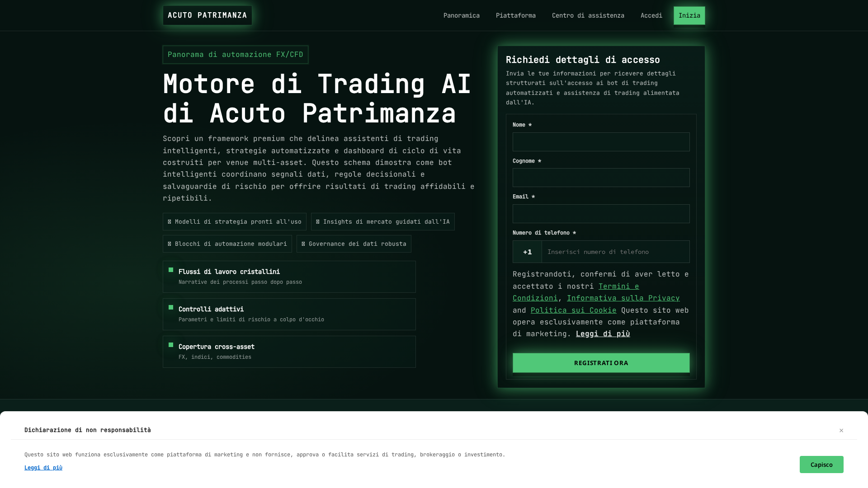Viewport: 868px width, 488px height.
Task: Open Centro di assistenza
Action: point(588,15)
